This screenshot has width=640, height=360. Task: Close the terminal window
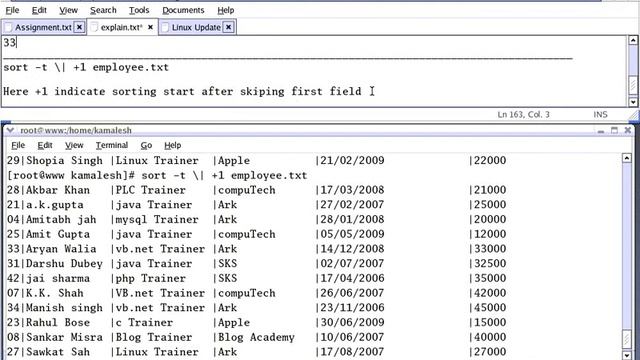tap(628, 130)
